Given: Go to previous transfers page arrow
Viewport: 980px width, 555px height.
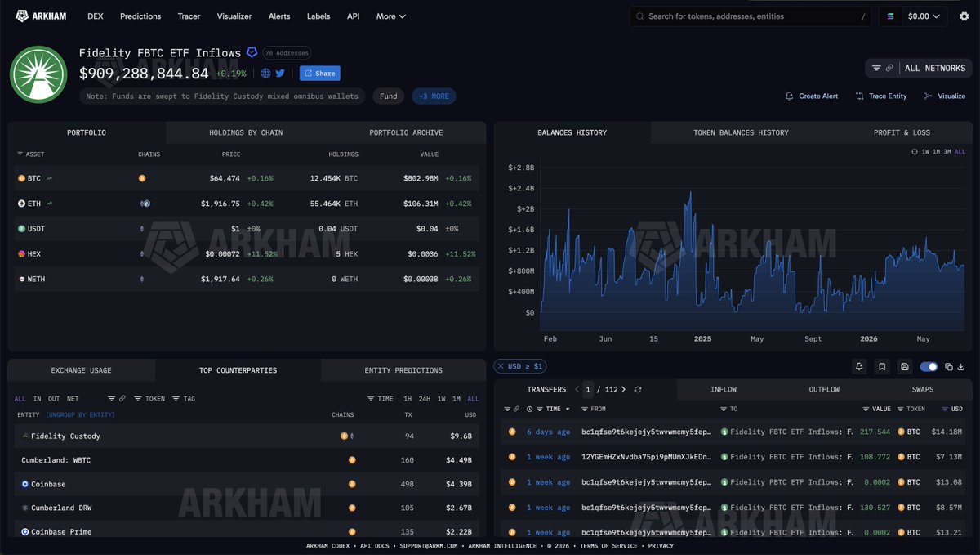Looking at the screenshot, I should 577,390.
